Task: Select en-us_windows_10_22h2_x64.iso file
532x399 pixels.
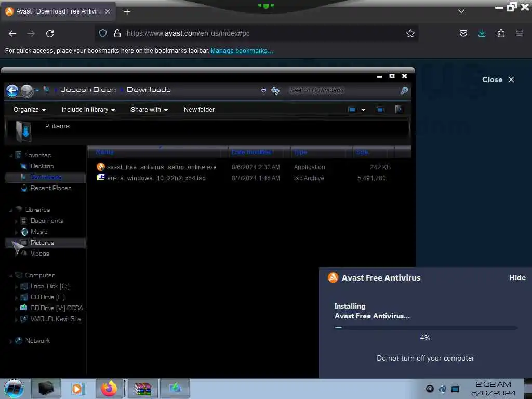Action: (x=156, y=178)
